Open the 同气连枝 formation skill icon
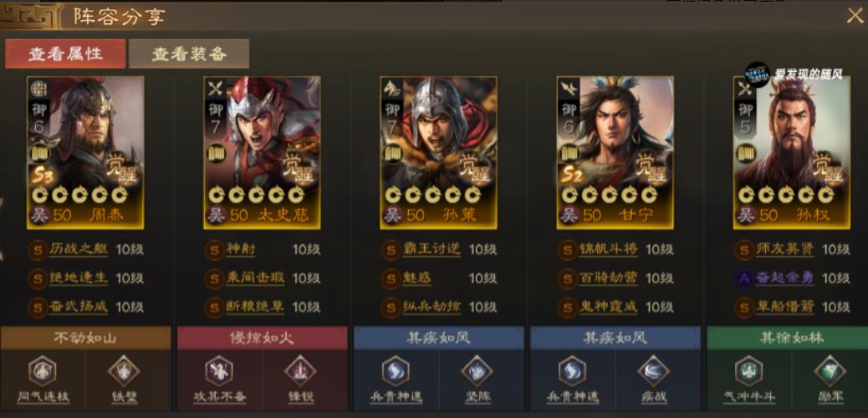The height and width of the screenshot is (418, 868). pos(43,371)
